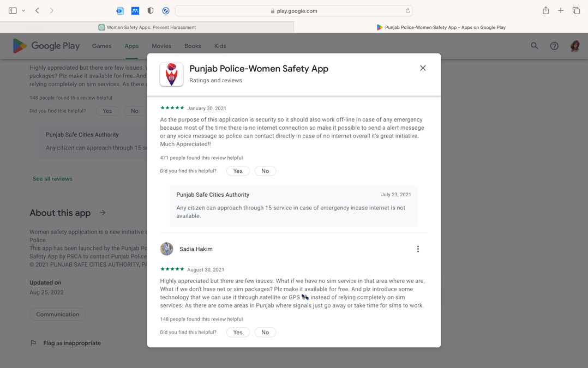Open the Games section in Google Play

pos(101,46)
